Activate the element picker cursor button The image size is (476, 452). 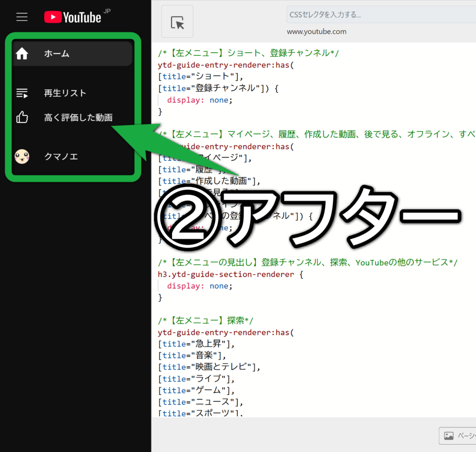click(x=177, y=22)
